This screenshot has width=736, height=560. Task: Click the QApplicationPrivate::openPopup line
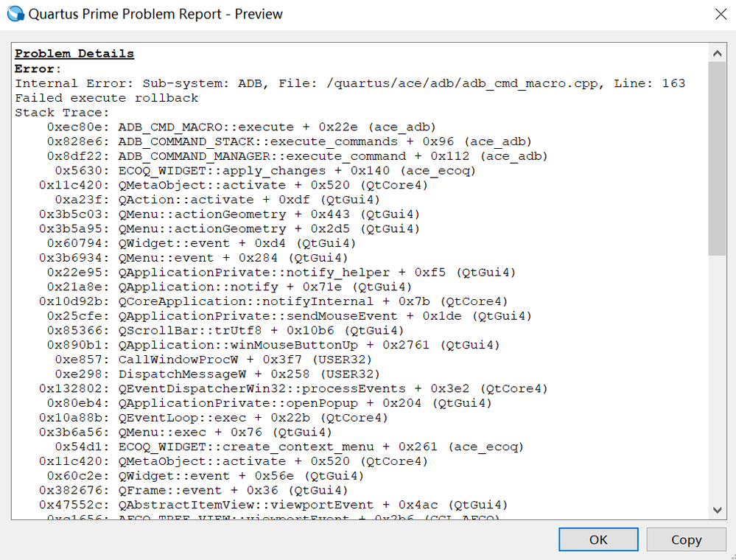pos(269,404)
